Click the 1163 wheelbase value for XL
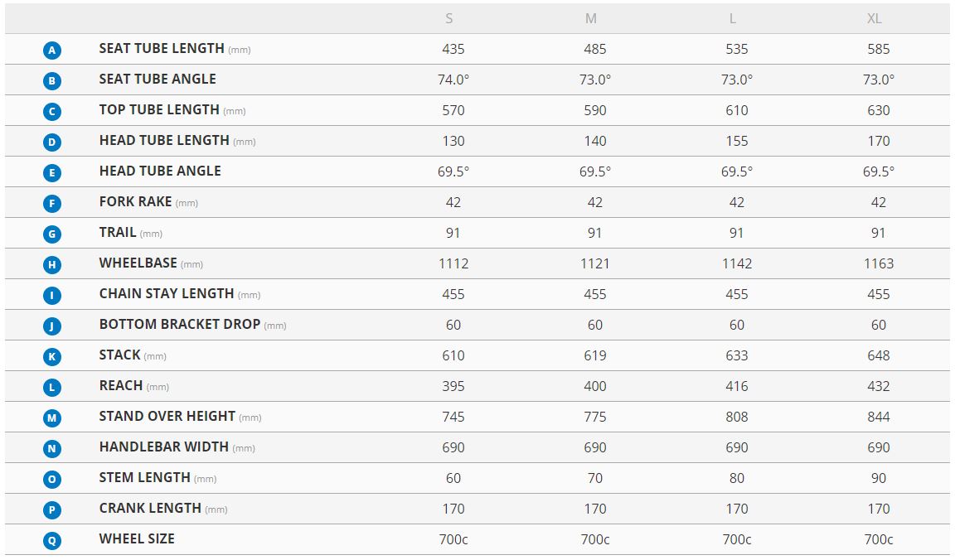This screenshot has height=560, width=955. tap(878, 263)
